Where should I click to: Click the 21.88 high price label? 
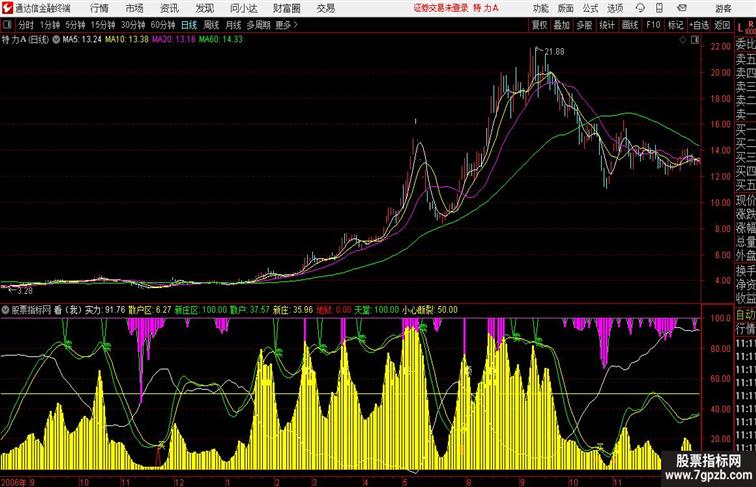pyautogui.click(x=554, y=52)
